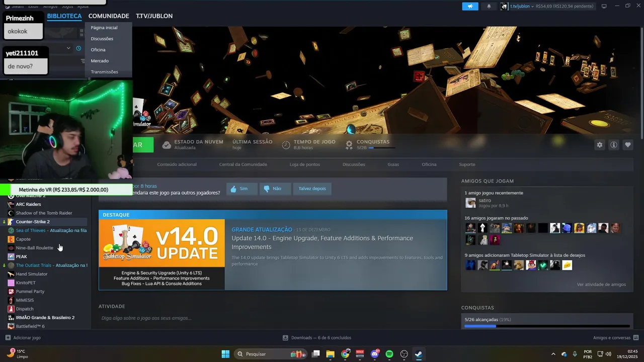Viewport: 644px width, 362px height.
Task: Open the Downloads 6 de 6 concluídos text
Action: [321, 338]
